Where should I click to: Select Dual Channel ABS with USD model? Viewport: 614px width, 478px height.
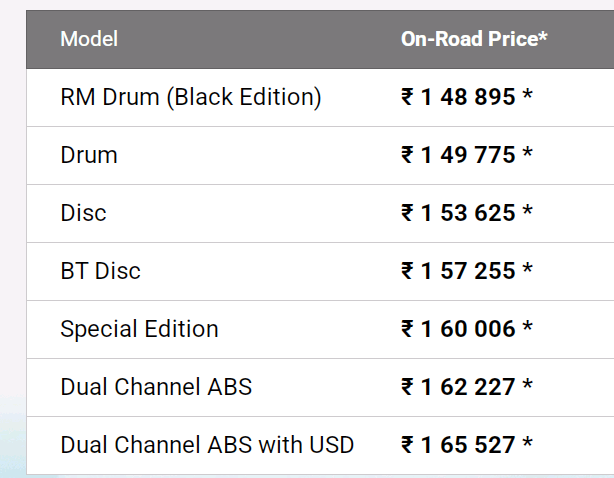tap(207, 445)
